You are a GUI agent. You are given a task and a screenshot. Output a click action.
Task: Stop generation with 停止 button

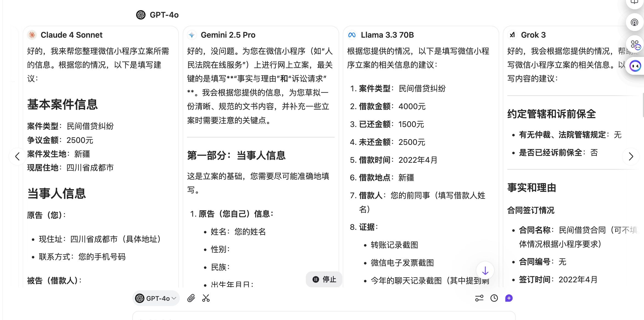point(324,279)
